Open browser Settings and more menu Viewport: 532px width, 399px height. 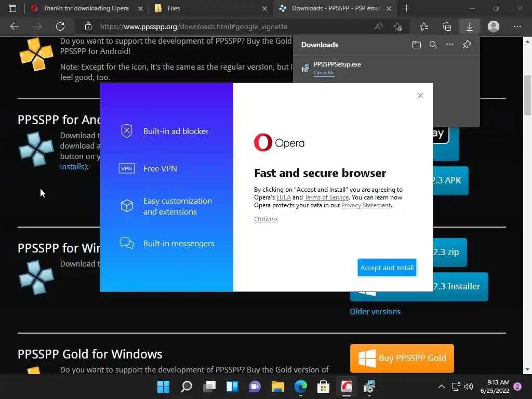click(517, 26)
